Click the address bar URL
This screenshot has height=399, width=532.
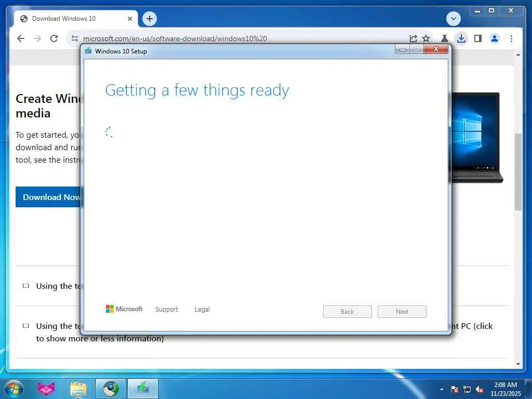tap(175, 38)
